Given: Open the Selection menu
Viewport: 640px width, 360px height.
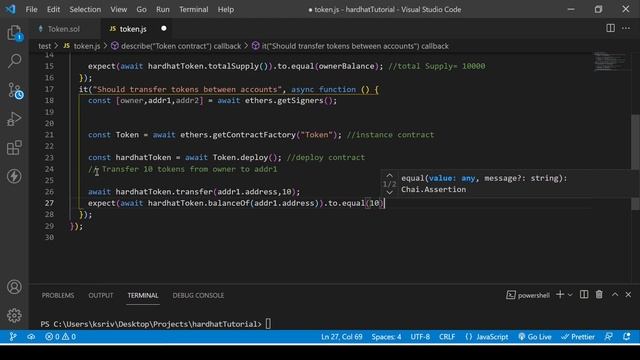Looking at the screenshot, I should (85, 9).
